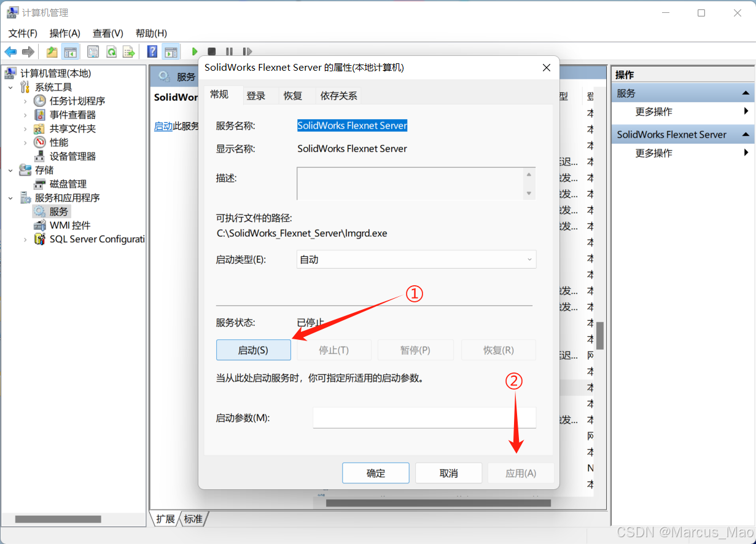This screenshot has width=756, height=544.
Task: Select SQL Server Configuration node
Action: (x=97, y=239)
